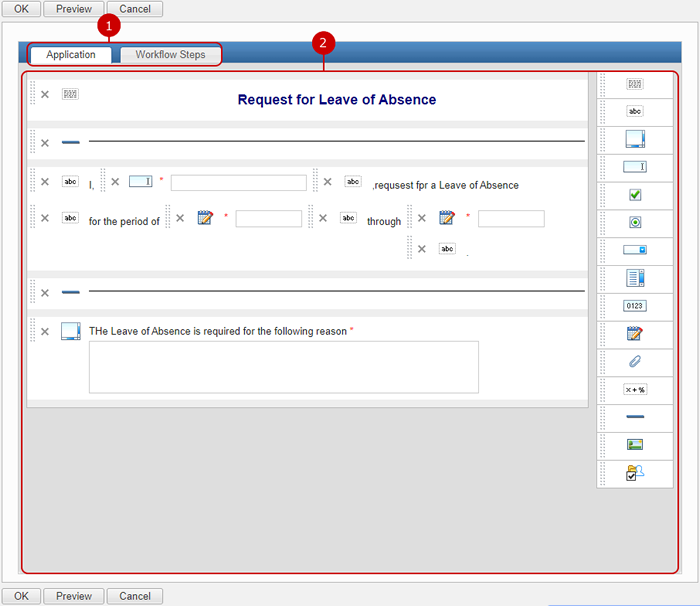Delete the trailing period label item
This screenshot has width=700, height=606.
[x=422, y=249]
